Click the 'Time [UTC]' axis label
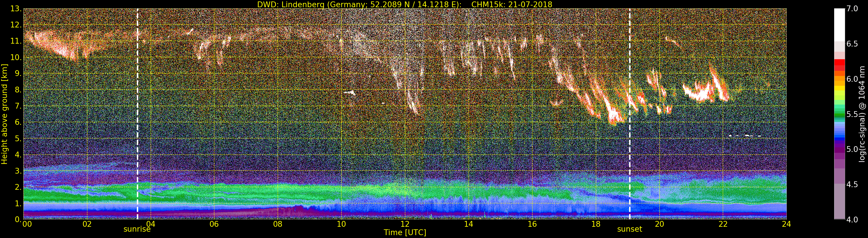The image size is (868, 238). click(x=405, y=233)
